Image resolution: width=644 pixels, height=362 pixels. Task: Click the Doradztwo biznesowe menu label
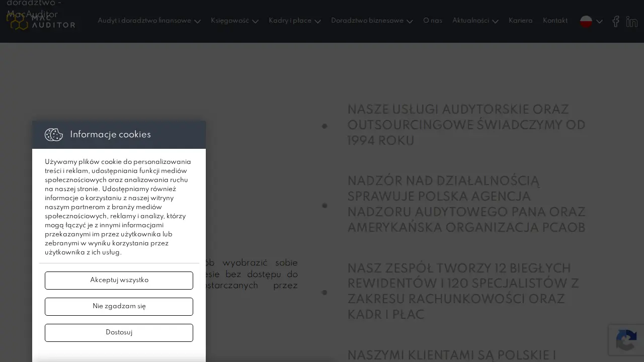(x=367, y=21)
